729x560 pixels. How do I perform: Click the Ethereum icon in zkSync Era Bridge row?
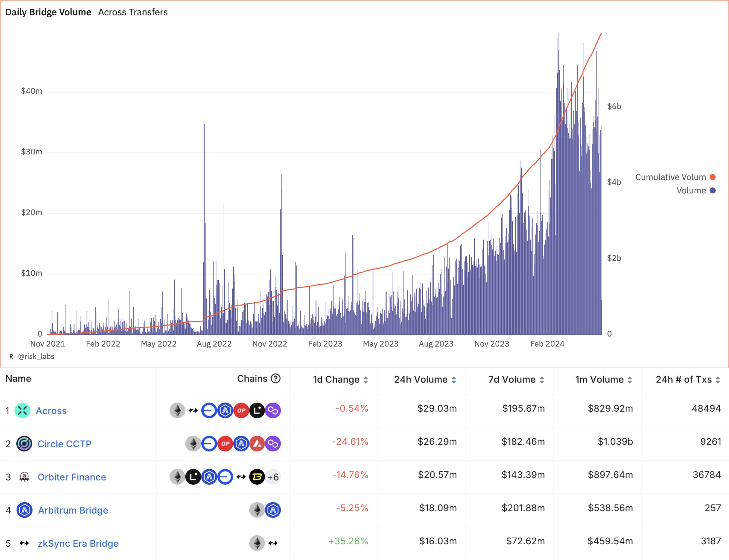pyautogui.click(x=257, y=543)
